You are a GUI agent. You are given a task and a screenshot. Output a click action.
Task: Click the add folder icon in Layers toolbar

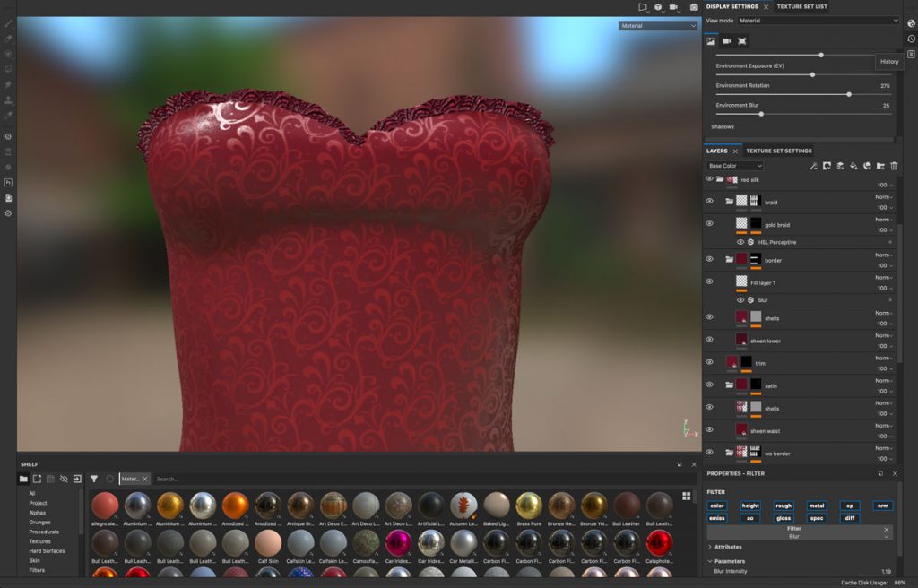pos(880,166)
